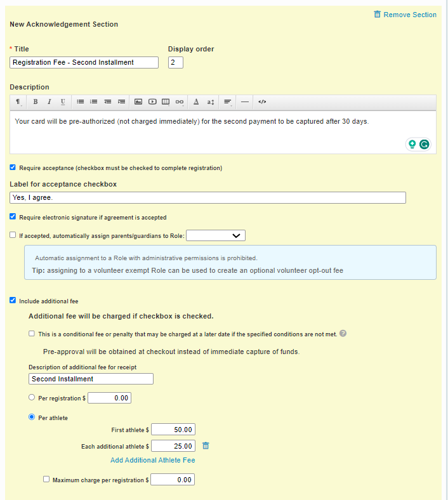Click the Per registration amount field

pos(110,398)
